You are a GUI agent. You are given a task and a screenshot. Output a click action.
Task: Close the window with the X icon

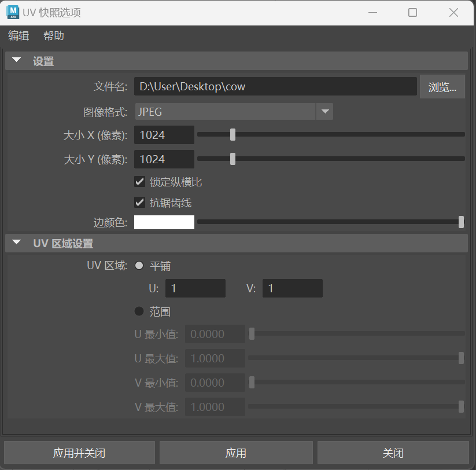[x=453, y=13]
